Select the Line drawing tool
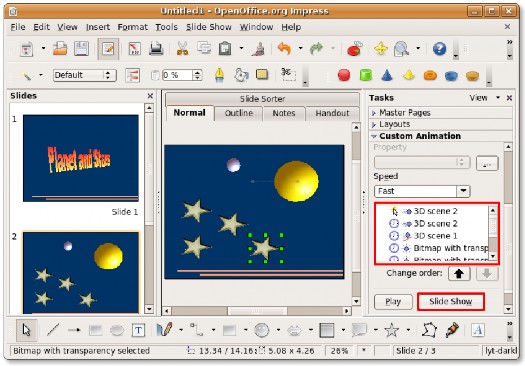This screenshot has width=525, height=366. tap(53, 330)
